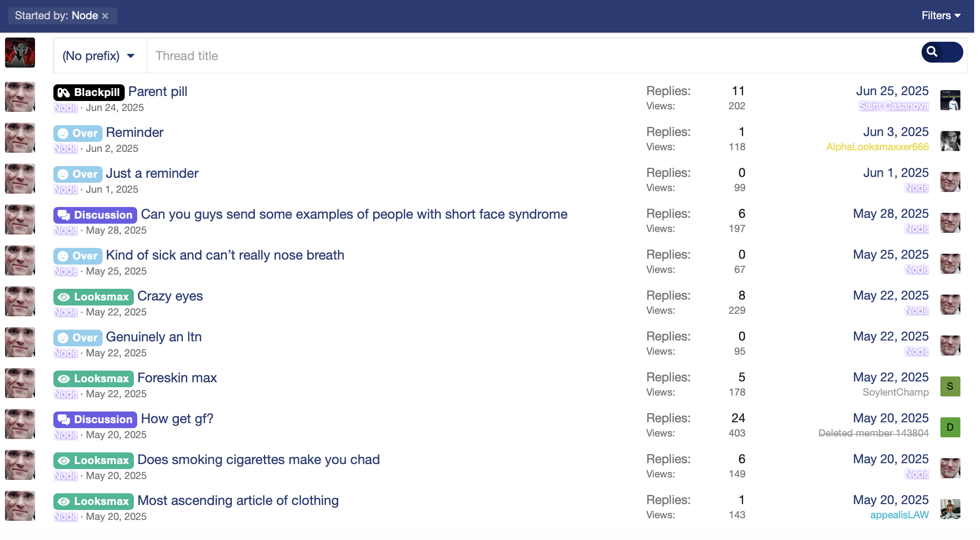Open 'How get gf?' thread
The image size is (980, 540).
pyautogui.click(x=177, y=419)
